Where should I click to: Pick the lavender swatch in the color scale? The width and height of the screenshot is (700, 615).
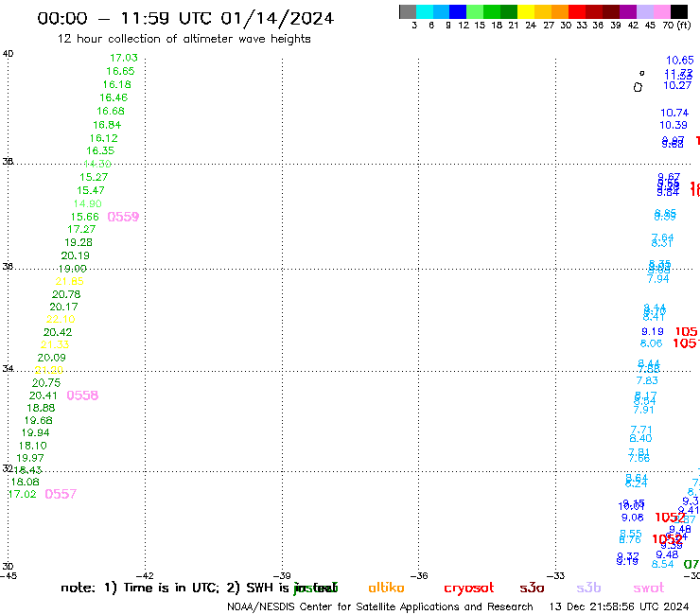tap(645, 11)
